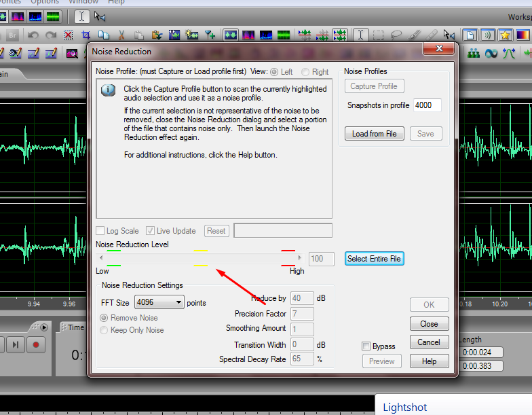Click the Save profile button

click(426, 134)
